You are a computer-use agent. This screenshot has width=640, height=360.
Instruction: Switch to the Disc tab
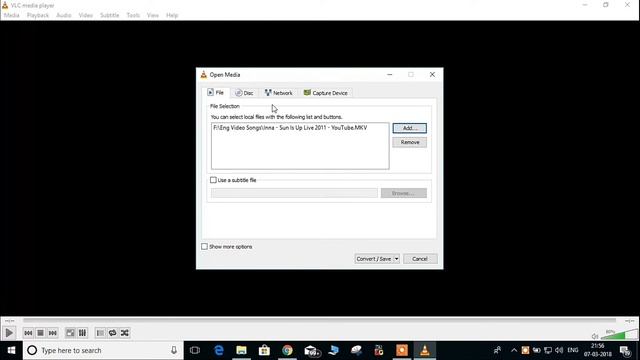[x=244, y=93]
